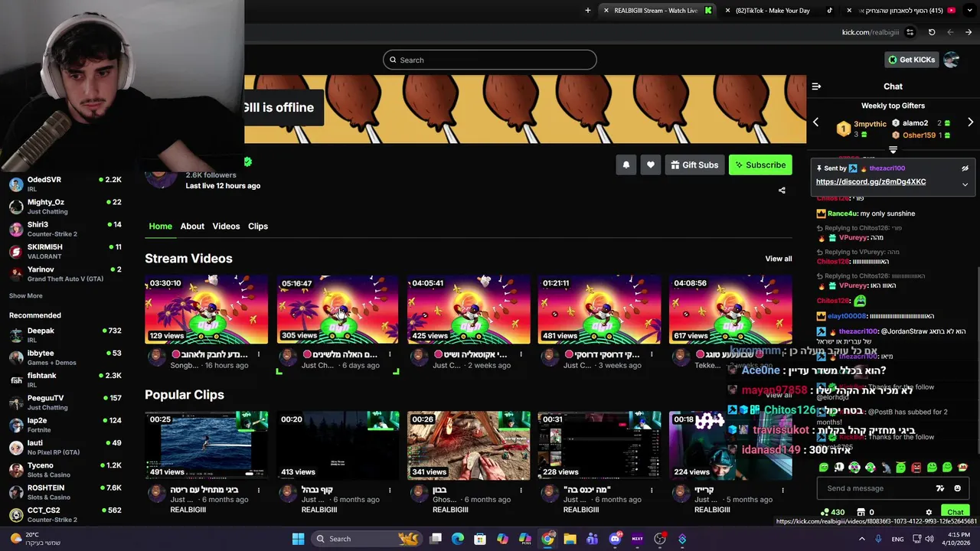Hide the pinned discord message

(x=965, y=168)
